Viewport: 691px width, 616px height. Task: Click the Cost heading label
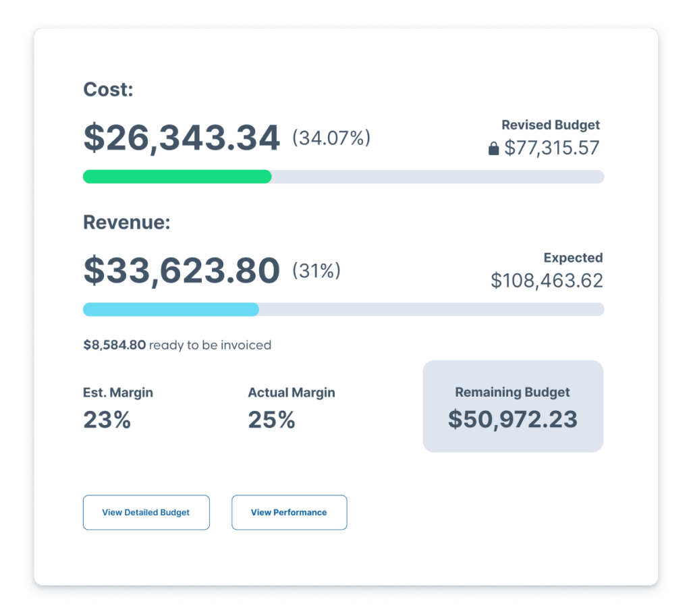108,90
